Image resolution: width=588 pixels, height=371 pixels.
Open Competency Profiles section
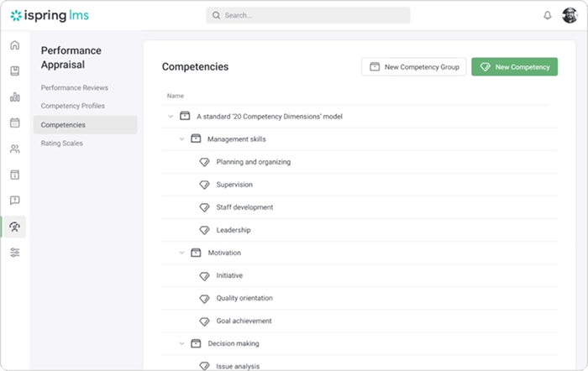pos(73,106)
